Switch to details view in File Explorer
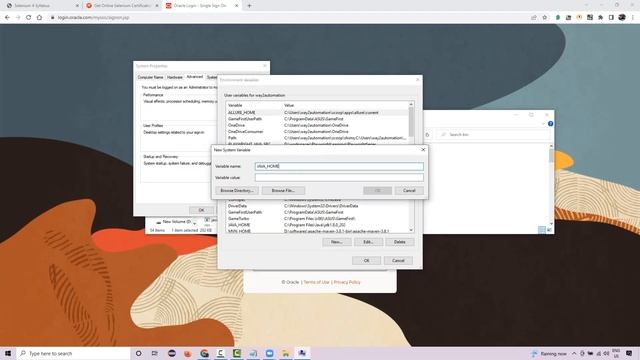Viewport: 640px width, 360px height. 542,230
